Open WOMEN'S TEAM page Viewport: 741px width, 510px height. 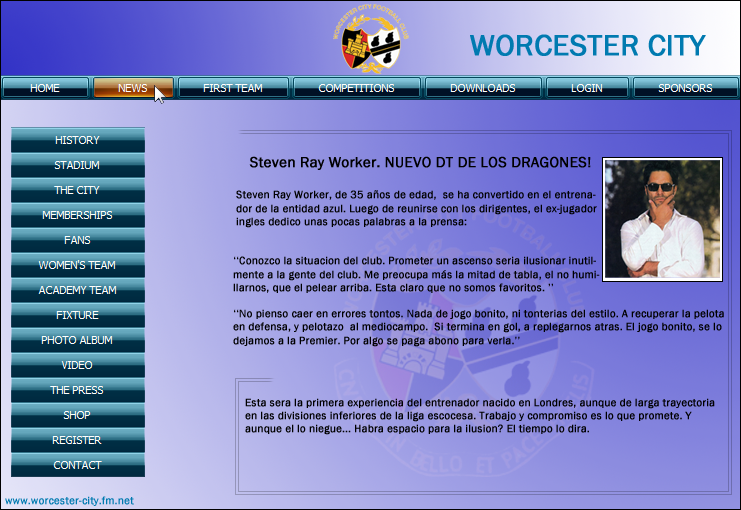click(78, 265)
